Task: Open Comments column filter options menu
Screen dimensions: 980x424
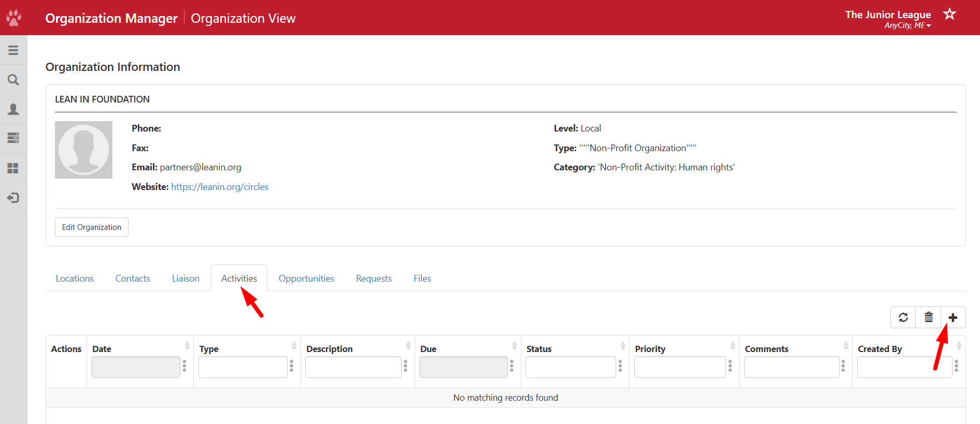Action: coord(843,367)
